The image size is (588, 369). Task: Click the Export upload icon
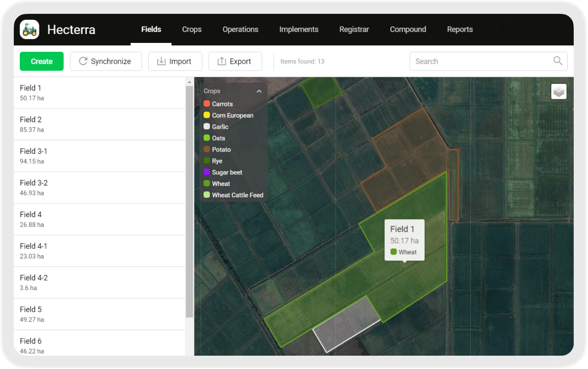[x=222, y=61]
